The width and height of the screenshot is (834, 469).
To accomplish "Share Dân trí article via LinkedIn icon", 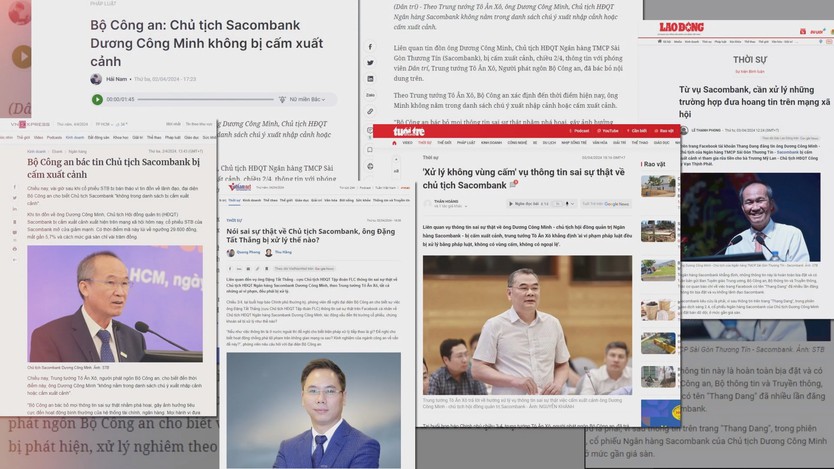I will [x=370, y=79].
